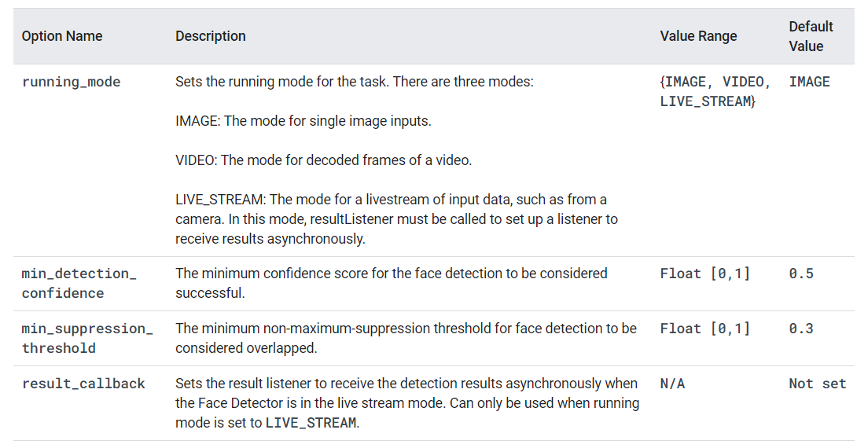
Task: Select the result_callback option name
Action: (83, 384)
